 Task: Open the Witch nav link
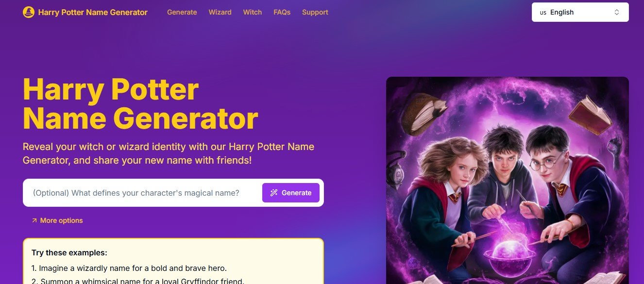pos(253,12)
